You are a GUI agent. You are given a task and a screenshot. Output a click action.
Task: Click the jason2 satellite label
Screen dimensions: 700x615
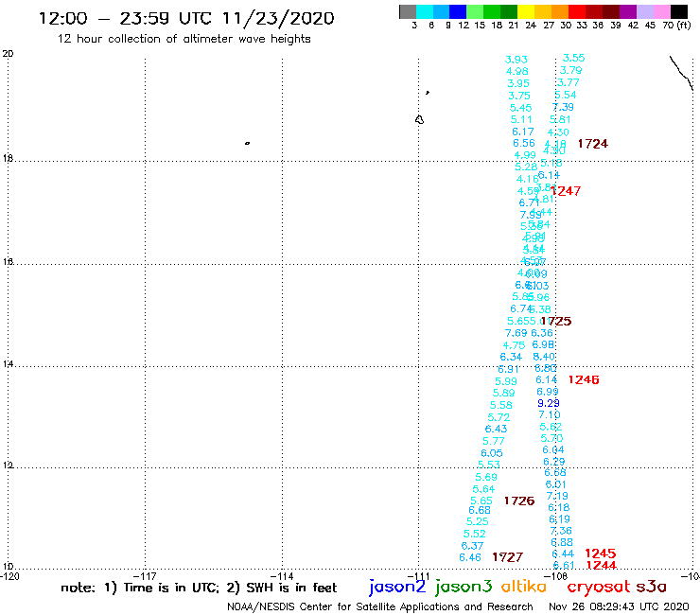(x=397, y=587)
